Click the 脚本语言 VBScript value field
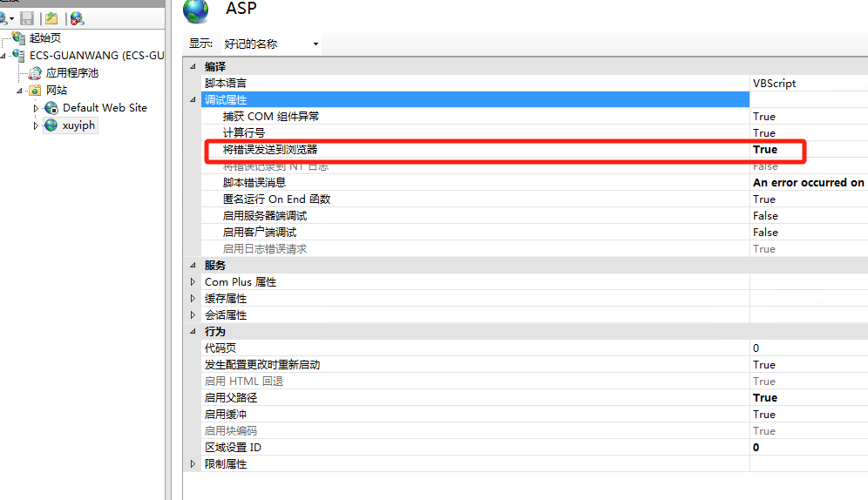This screenshot has height=500, width=868. 809,83
